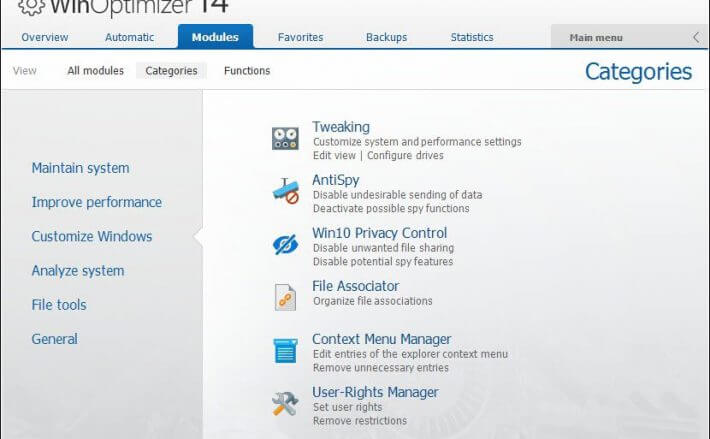Click User-Rights Manager title

[375, 392]
